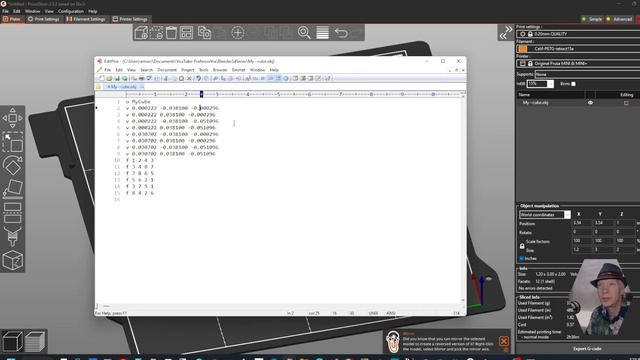Click the Add instance plus icon

[238, 33]
